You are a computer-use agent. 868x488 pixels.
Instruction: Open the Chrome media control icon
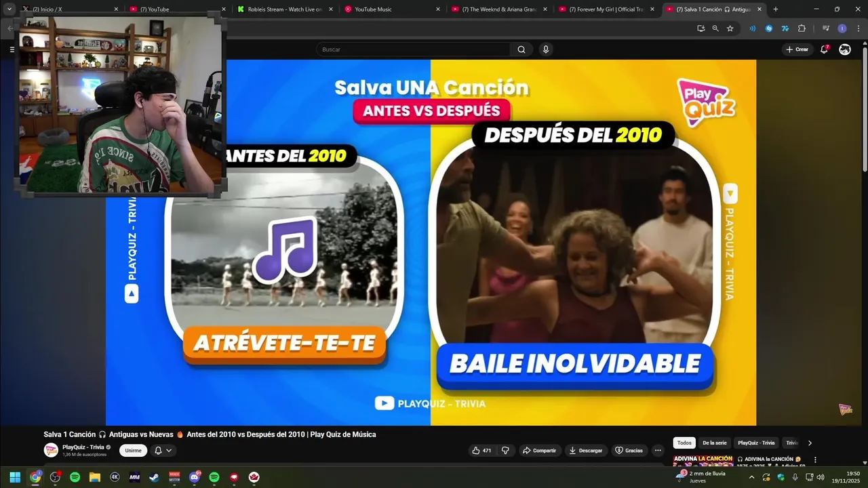click(x=825, y=28)
